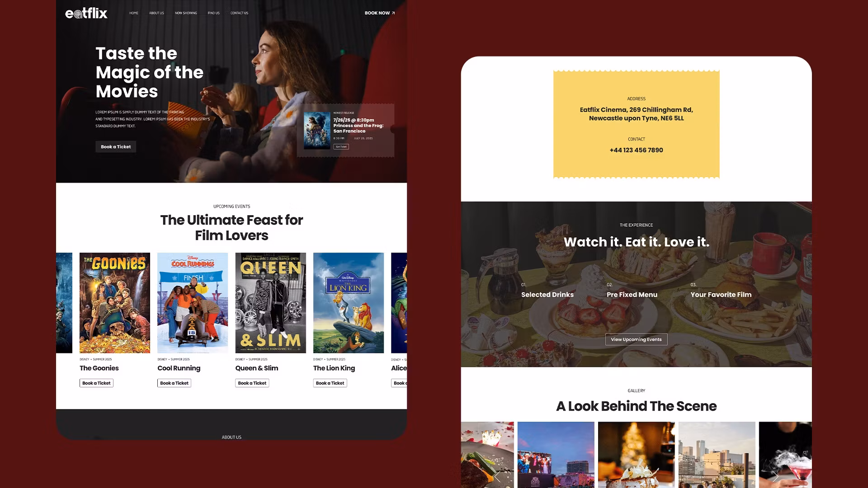Open Find Us in navigation

pos(213,13)
